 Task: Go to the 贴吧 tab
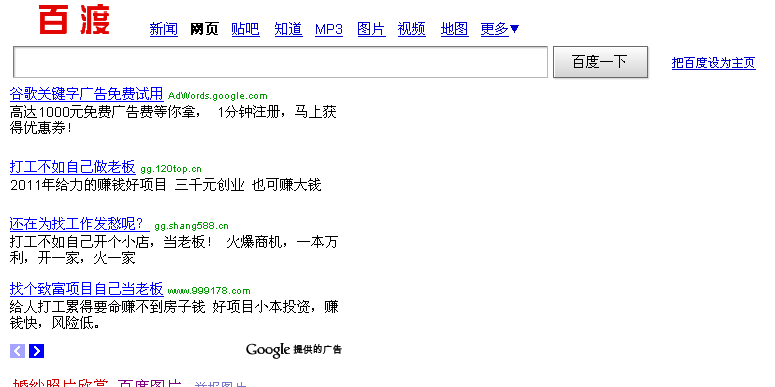(246, 29)
